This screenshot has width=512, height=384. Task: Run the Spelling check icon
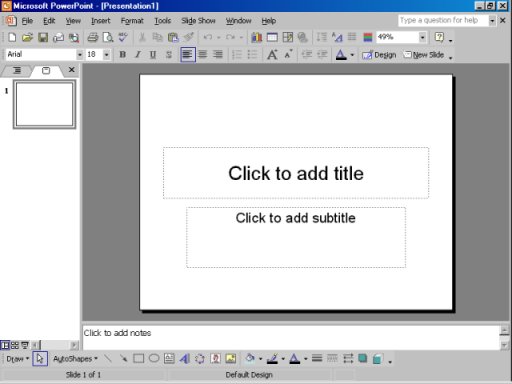[123, 37]
